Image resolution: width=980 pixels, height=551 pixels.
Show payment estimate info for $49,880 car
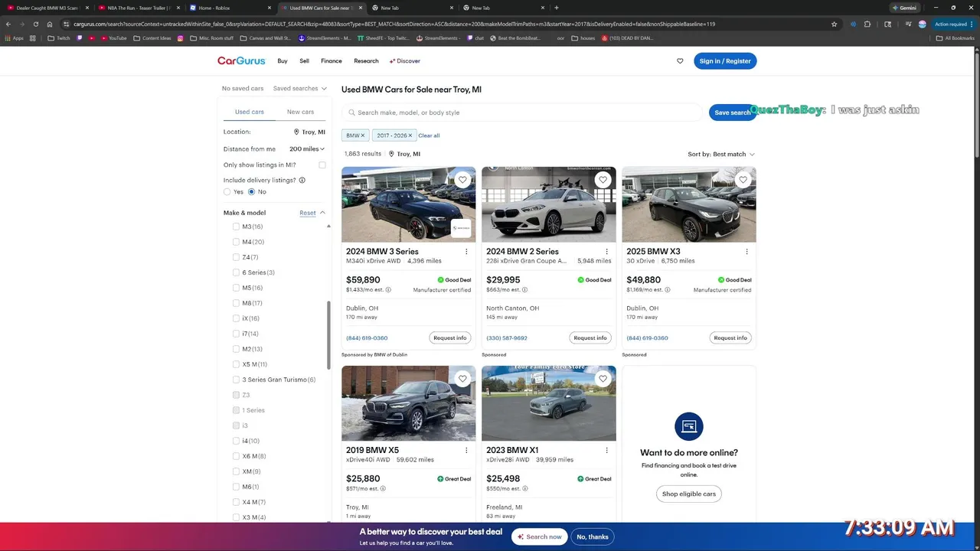point(668,290)
